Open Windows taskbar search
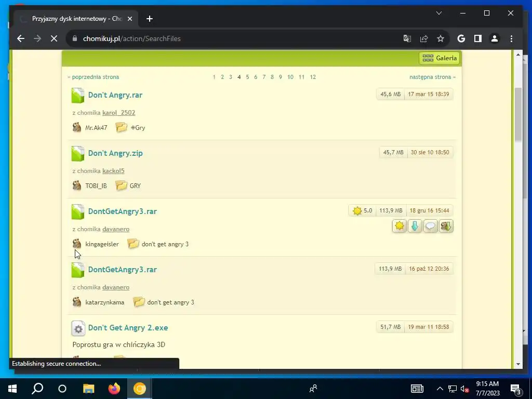Image resolution: width=532 pixels, height=399 pixels. click(x=37, y=389)
